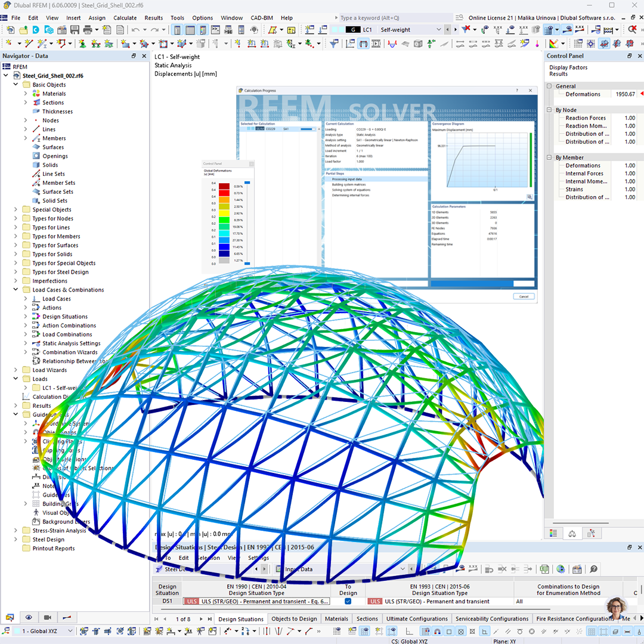Viewport: 644px width, 644px height.
Task: Toggle the tables panel display button
Action: click(190, 30)
